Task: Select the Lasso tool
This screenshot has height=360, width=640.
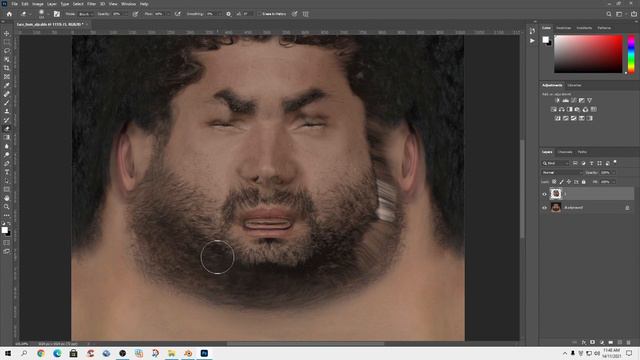Action: pos(7,51)
